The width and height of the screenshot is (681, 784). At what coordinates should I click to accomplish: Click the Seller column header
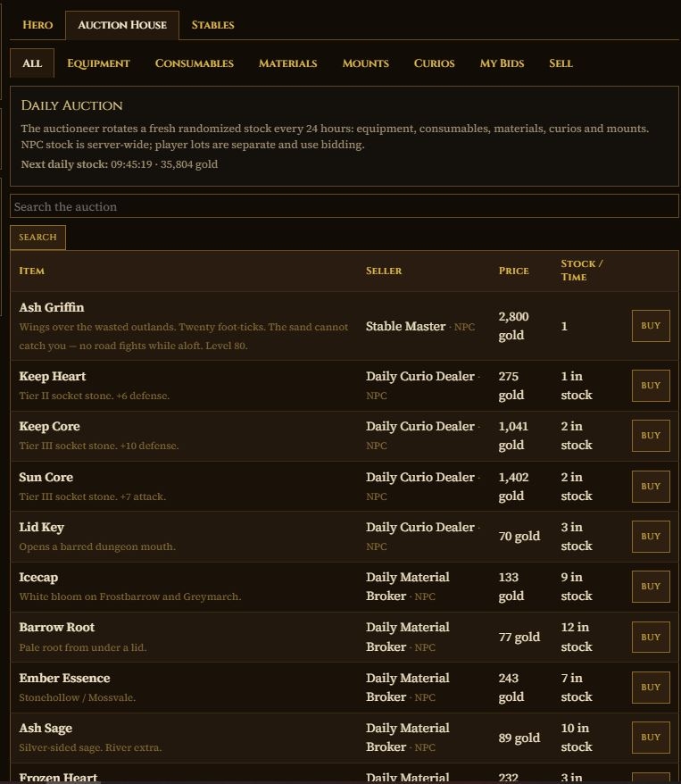(x=384, y=271)
